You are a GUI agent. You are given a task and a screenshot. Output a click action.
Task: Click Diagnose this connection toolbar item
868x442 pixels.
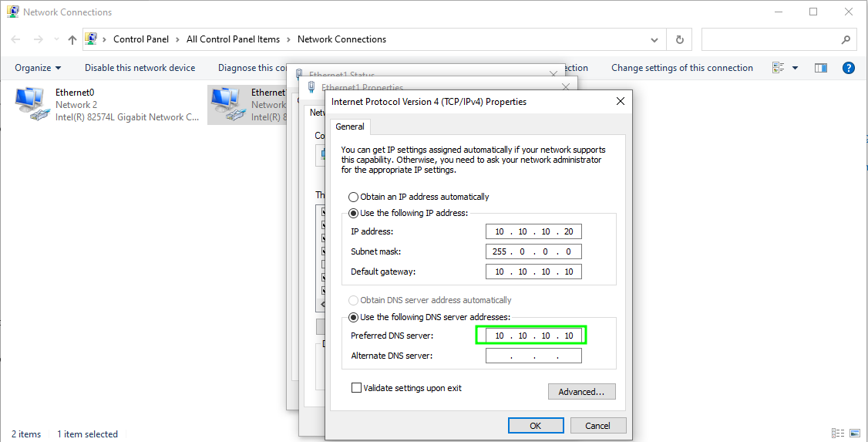click(x=251, y=68)
